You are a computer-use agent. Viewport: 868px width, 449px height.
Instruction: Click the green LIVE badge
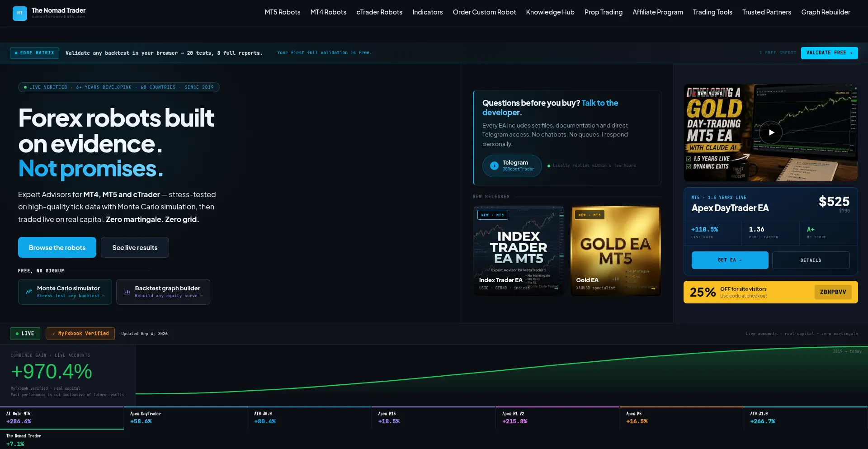coord(25,334)
